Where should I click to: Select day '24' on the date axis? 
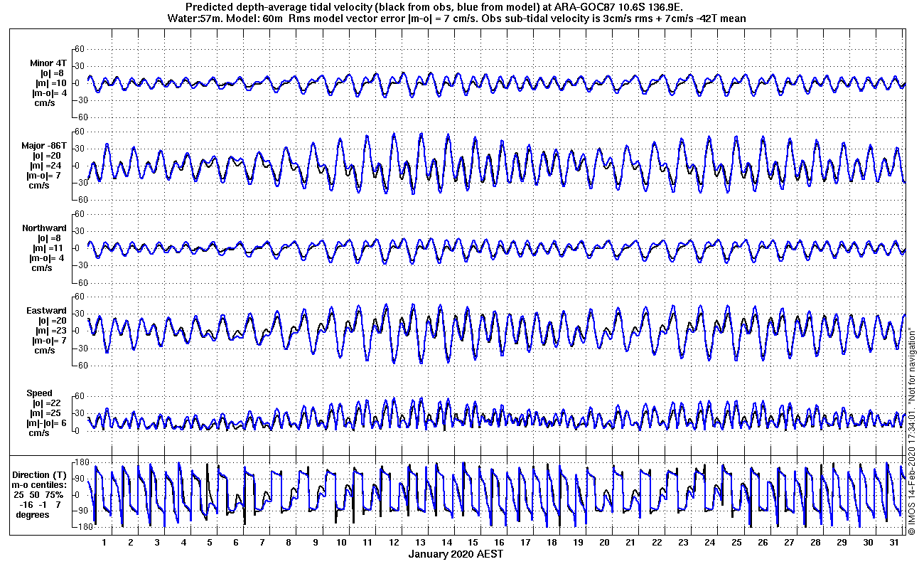click(709, 542)
